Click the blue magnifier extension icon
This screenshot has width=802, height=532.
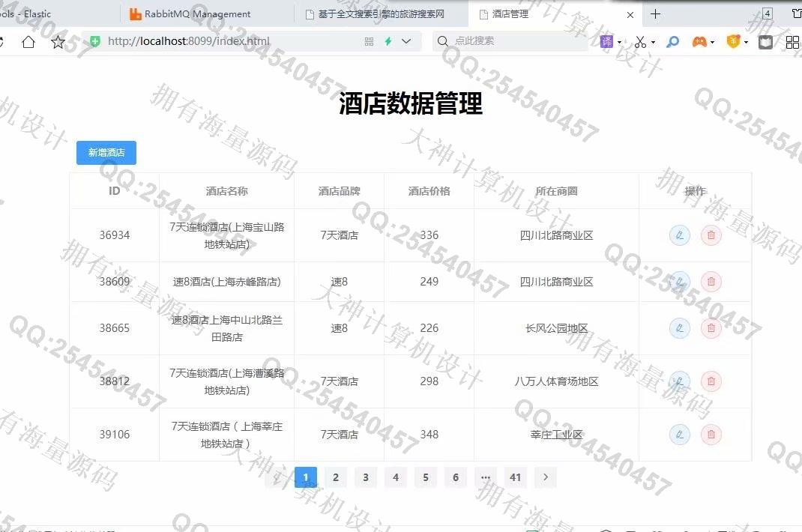(x=673, y=41)
